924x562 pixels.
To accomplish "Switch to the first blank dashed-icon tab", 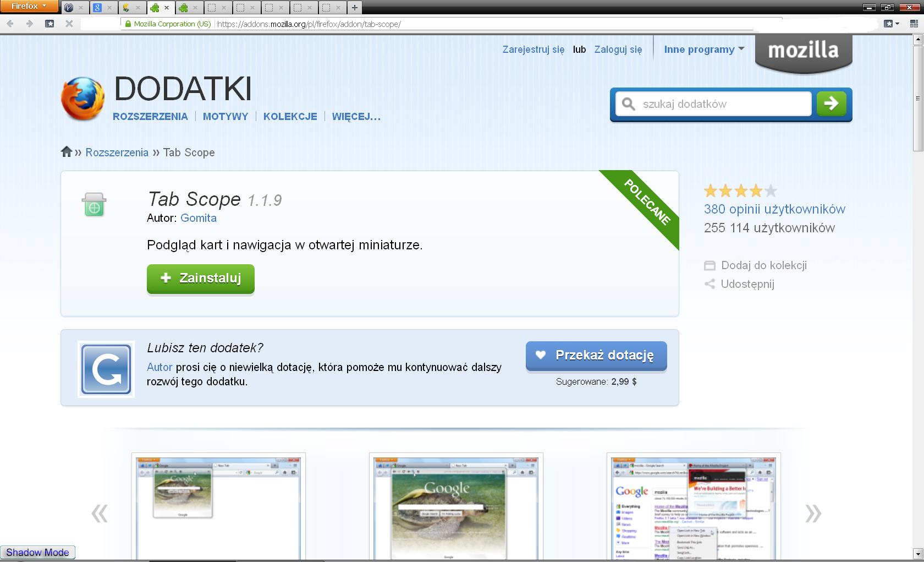I will point(217,8).
